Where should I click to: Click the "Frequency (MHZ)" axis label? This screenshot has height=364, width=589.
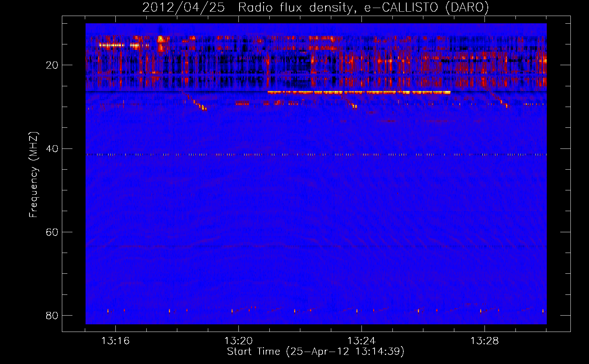tap(33, 175)
